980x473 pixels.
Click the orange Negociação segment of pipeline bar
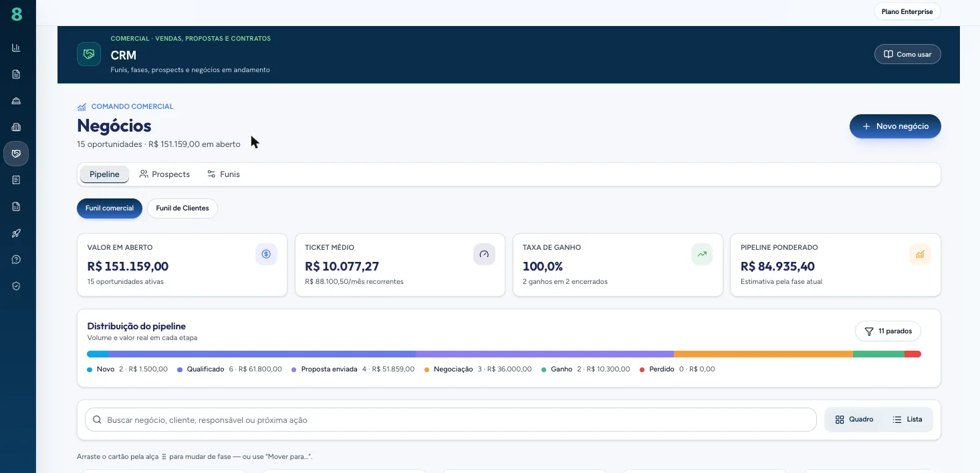(763, 354)
